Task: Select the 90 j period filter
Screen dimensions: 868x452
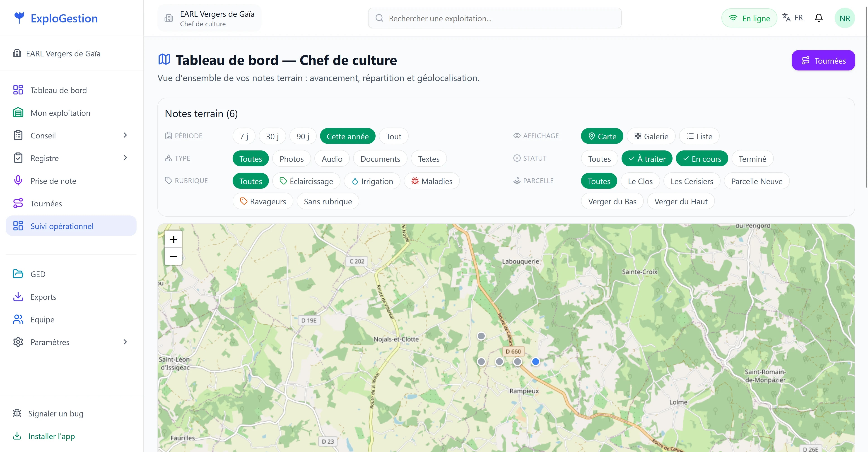Action: (x=303, y=136)
